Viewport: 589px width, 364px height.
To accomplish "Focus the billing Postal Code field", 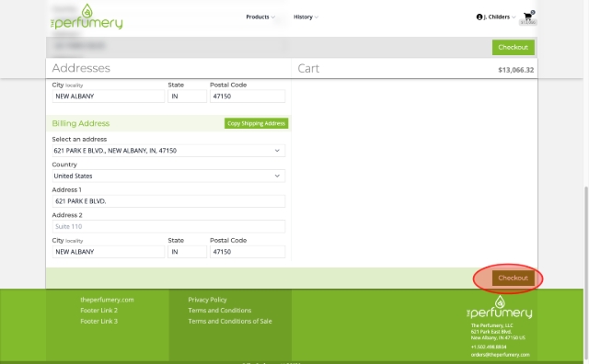I will pos(248,252).
